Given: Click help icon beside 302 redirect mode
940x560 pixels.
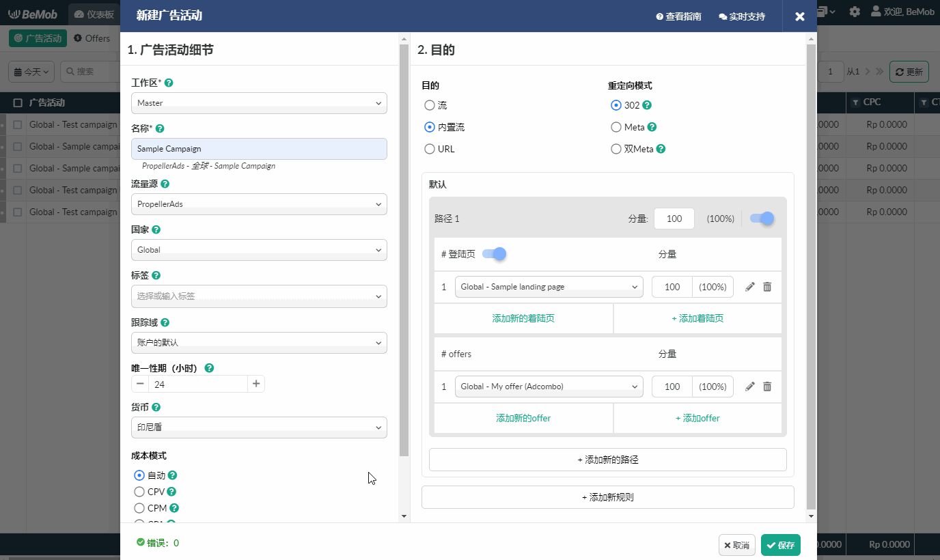Looking at the screenshot, I should click(647, 105).
